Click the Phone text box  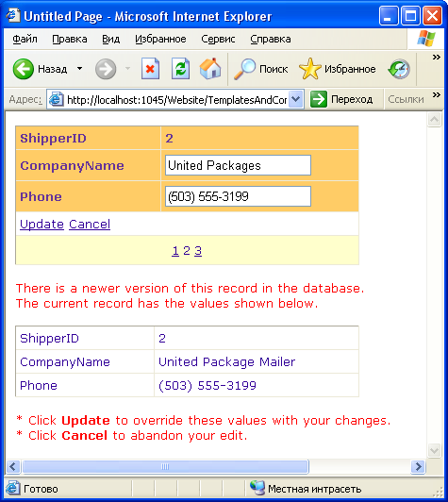(x=238, y=196)
